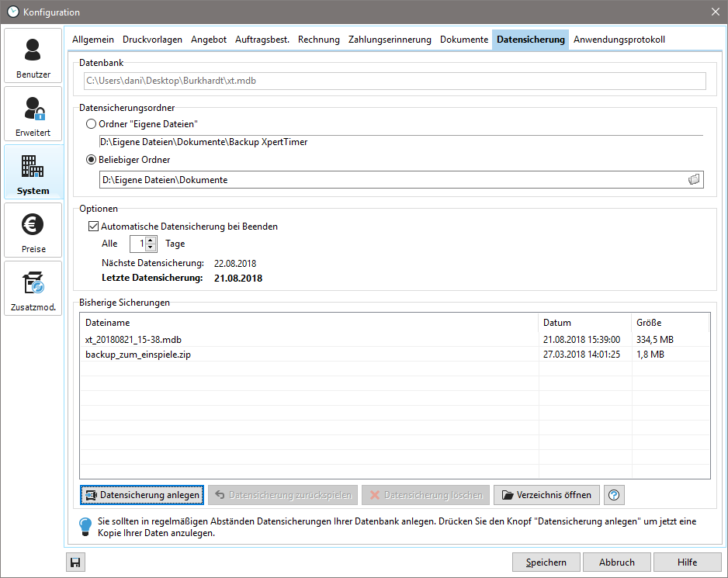The image size is (728, 578).
Task: Switch to the Preise section
Action: pyautogui.click(x=33, y=230)
